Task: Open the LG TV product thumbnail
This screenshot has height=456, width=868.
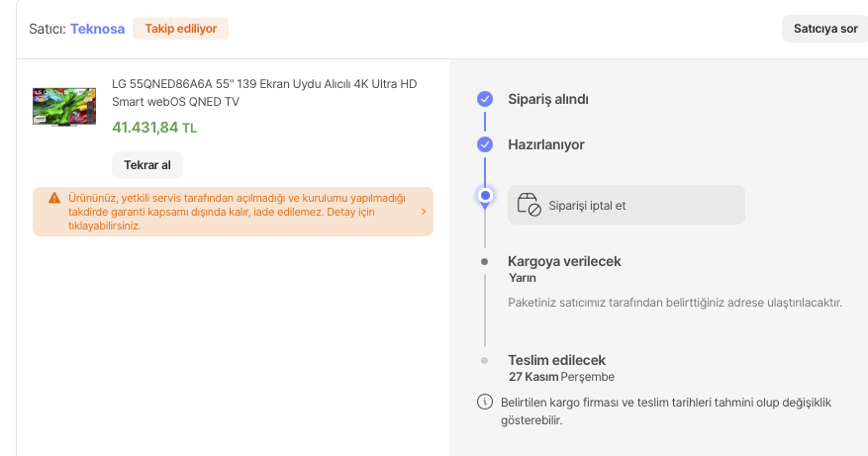Action: [x=64, y=107]
